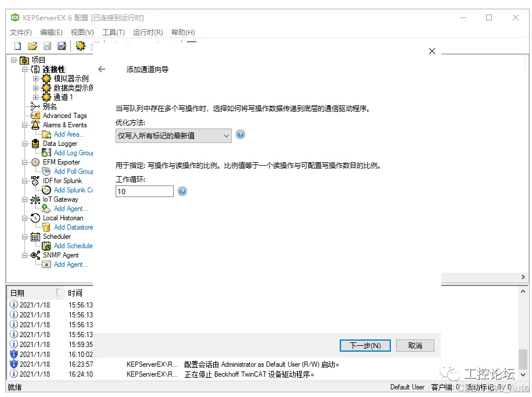This screenshot has width=532, height=397.
Task: Click the horizontal scrollbar right arrow
Action: point(523,277)
